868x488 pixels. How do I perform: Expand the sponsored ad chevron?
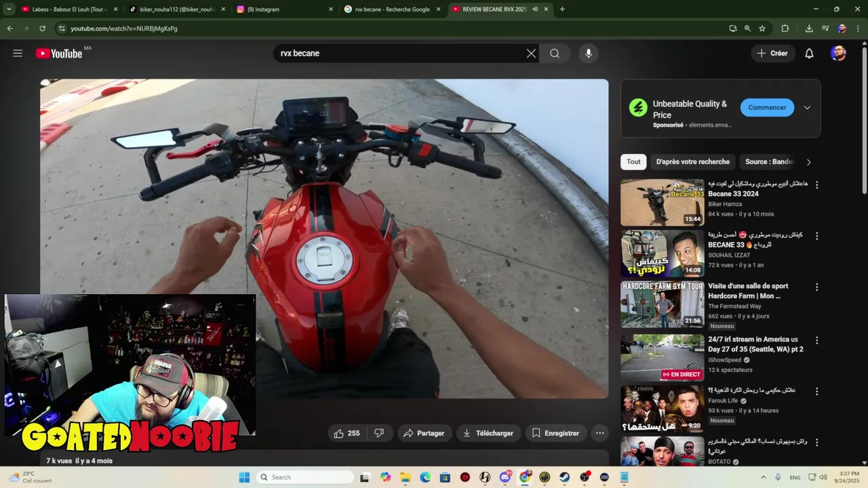click(807, 108)
